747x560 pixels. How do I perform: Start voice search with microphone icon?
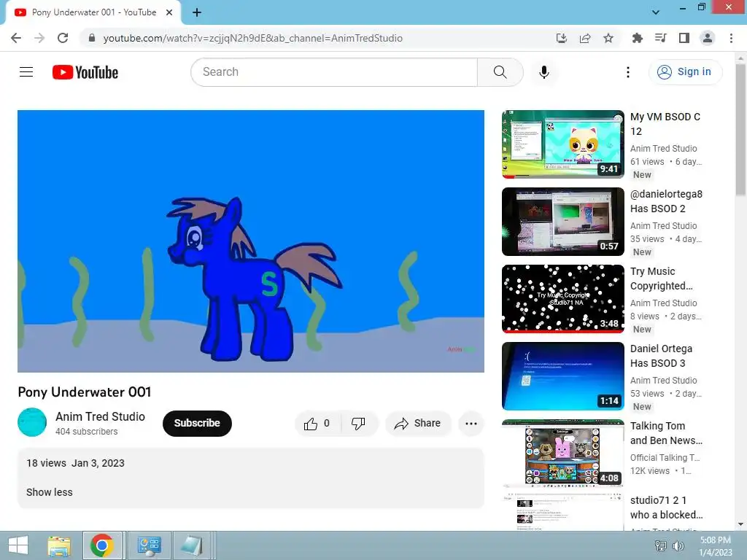[543, 72]
